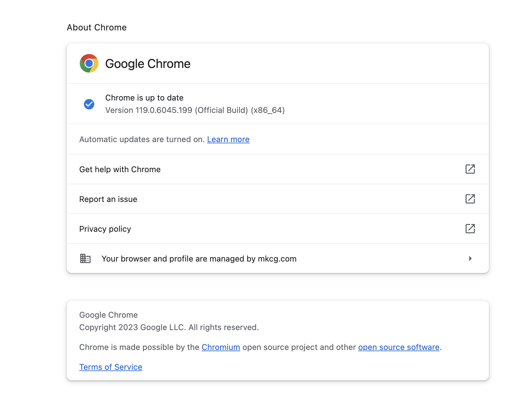This screenshot has height=394, width=532.
Task: Open the Privacy policy row
Action: click(x=278, y=229)
